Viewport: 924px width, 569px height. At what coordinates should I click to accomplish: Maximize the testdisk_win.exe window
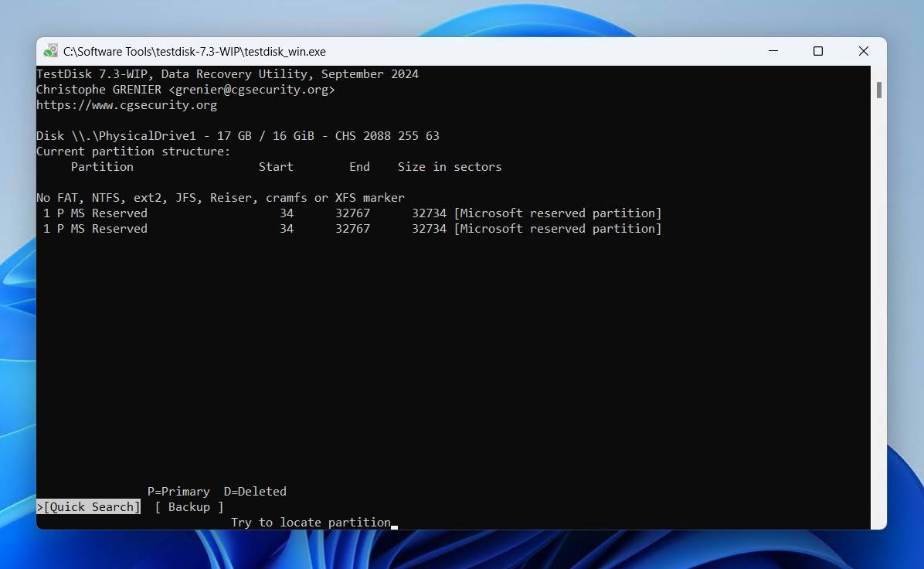(x=818, y=51)
